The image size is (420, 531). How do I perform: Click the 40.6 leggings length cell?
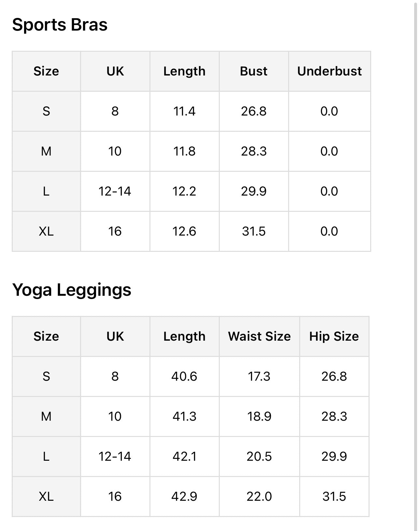(184, 376)
